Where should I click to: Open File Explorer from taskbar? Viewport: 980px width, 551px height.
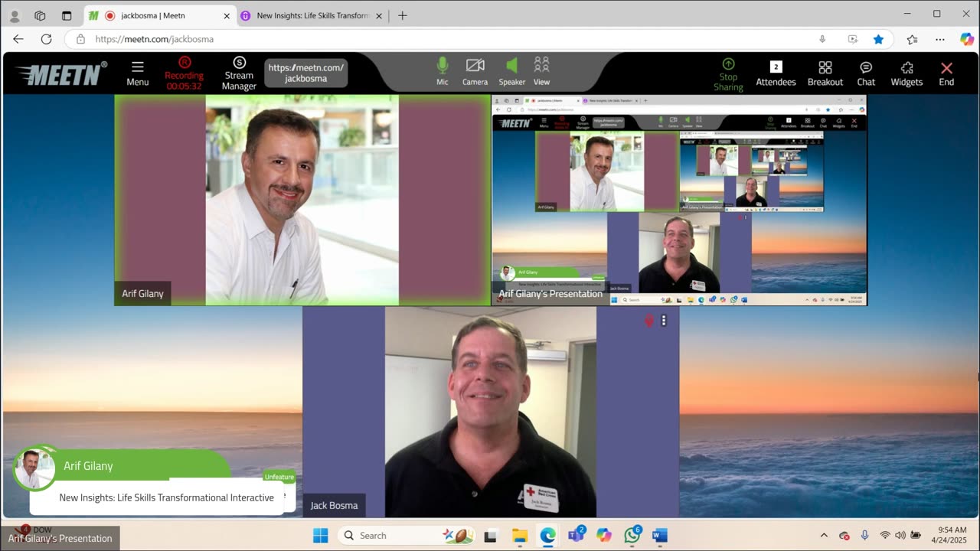pos(519,535)
